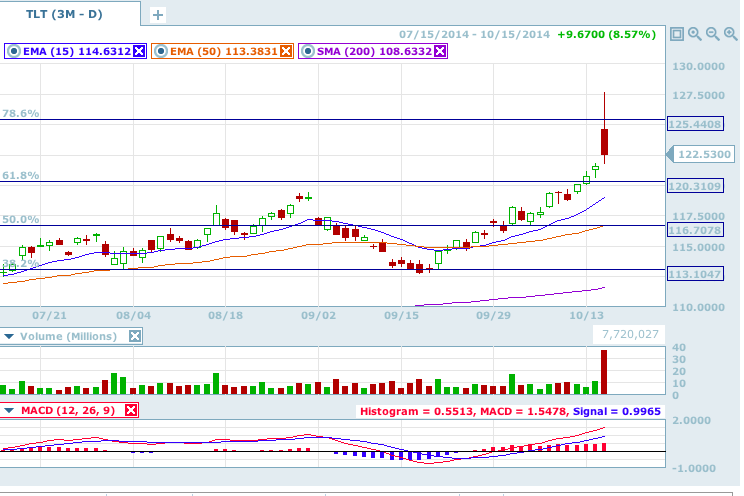
Task: Click the EMA (15) 114.6312 label
Action: coord(77,51)
